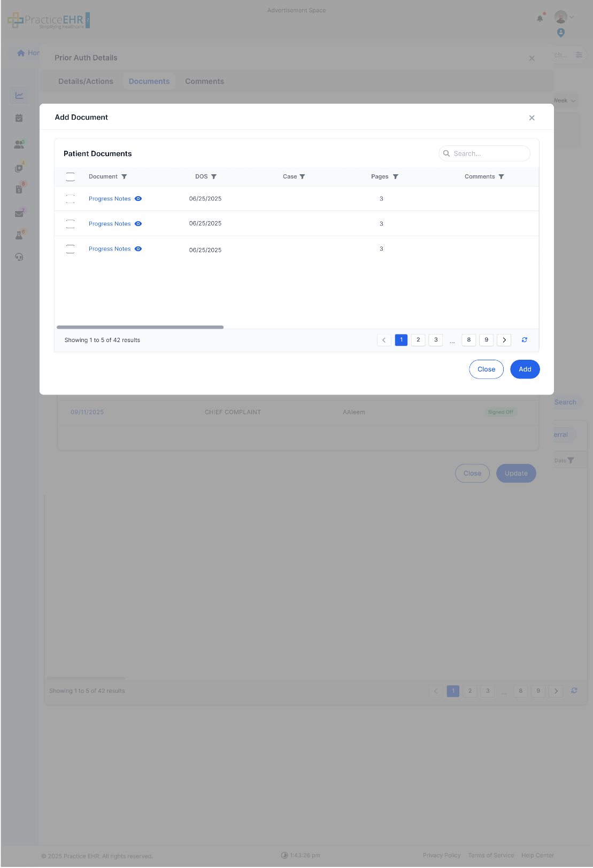
Task: Go to page 2 in dialog
Action: coord(419,340)
